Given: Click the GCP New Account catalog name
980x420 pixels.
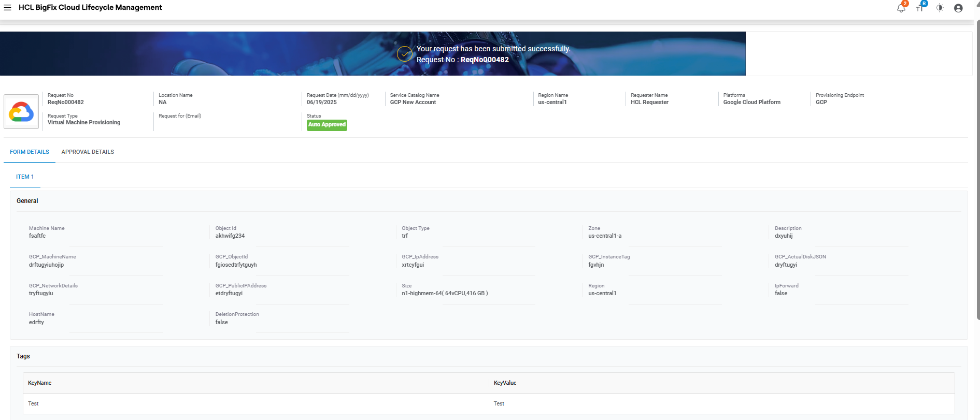Looking at the screenshot, I should 413,103.
